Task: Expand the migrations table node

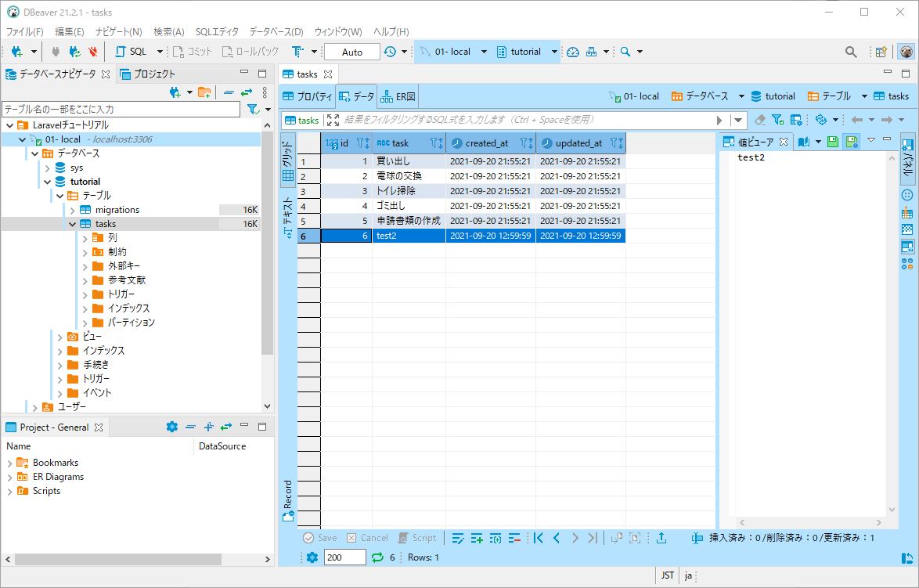Action: point(73,210)
